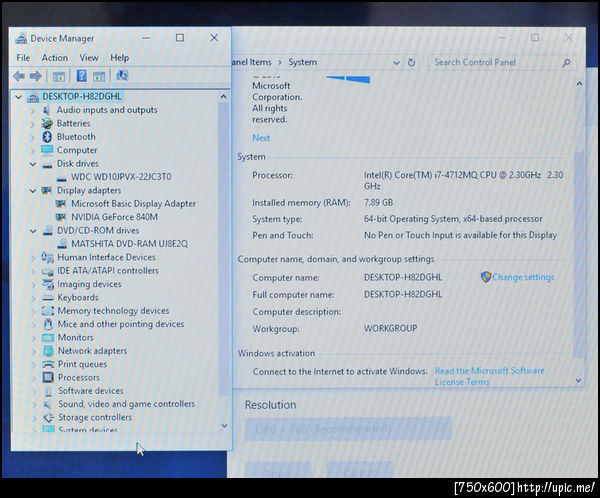Open the View menu
This screenshot has width=600, height=498.
click(89, 58)
